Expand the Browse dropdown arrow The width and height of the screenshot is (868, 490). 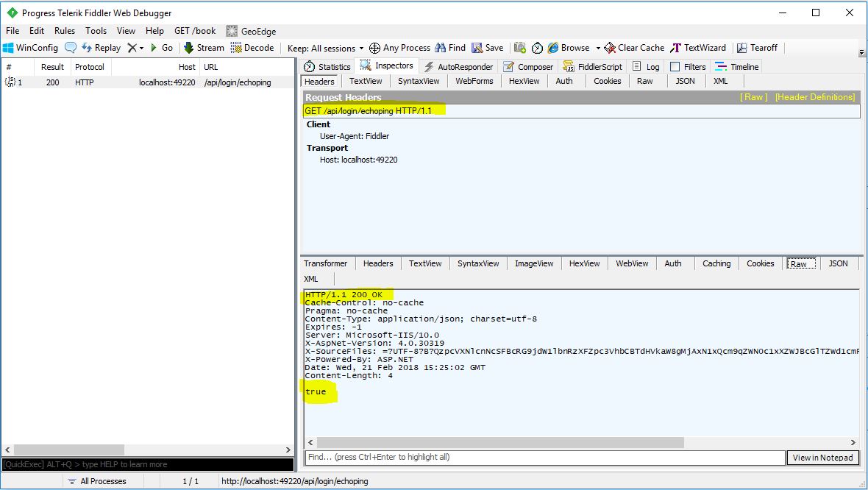(598, 48)
